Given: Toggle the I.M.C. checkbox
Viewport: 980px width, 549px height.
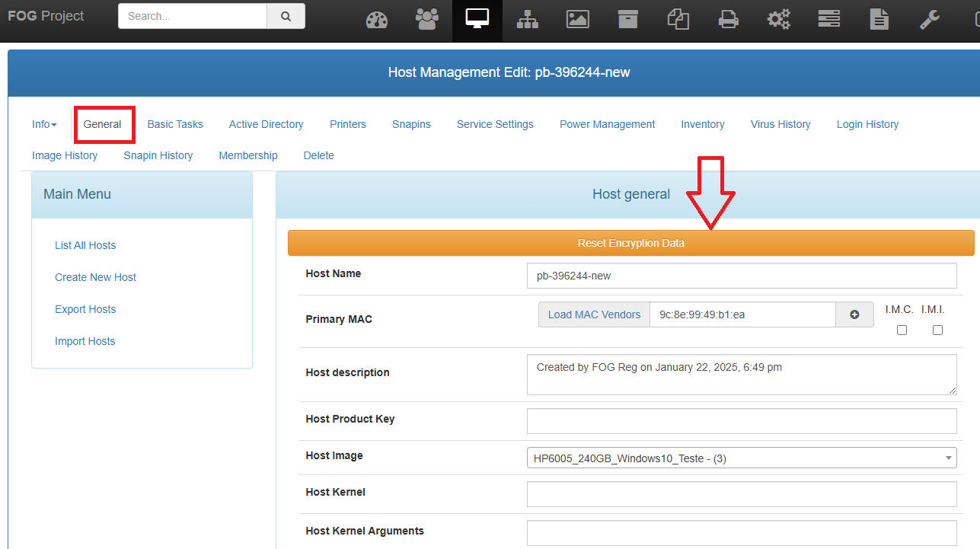Looking at the screenshot, I should pyautogui.click(x=902, y=330).
